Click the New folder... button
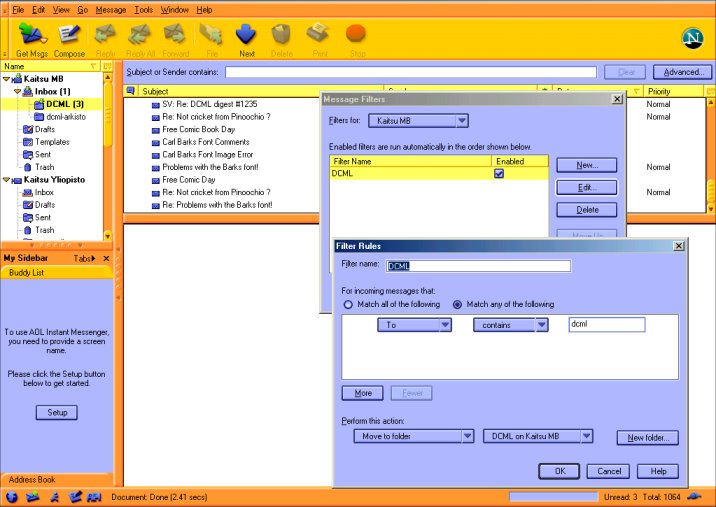Viewport: 716px width, 507px height. [648, 438]
